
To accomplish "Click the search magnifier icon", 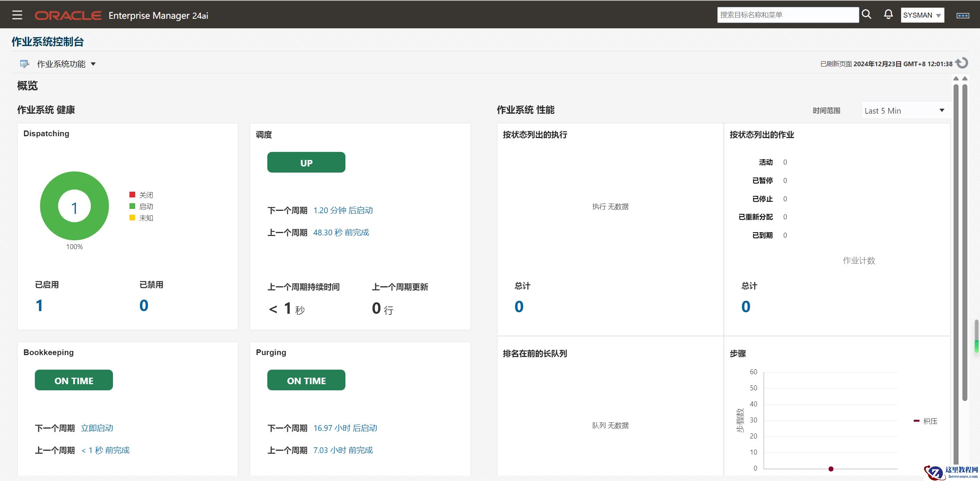I will [866, 15].
